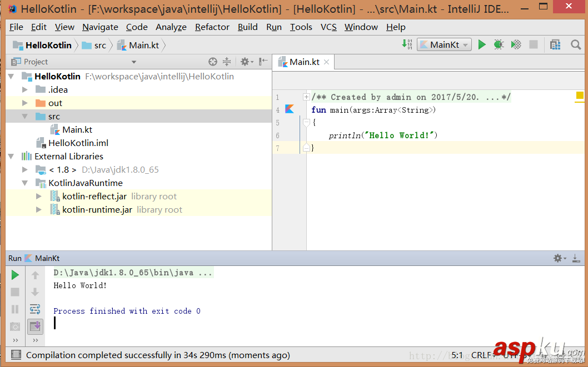Click the CRLF line separator in status bar

(482, 355)
